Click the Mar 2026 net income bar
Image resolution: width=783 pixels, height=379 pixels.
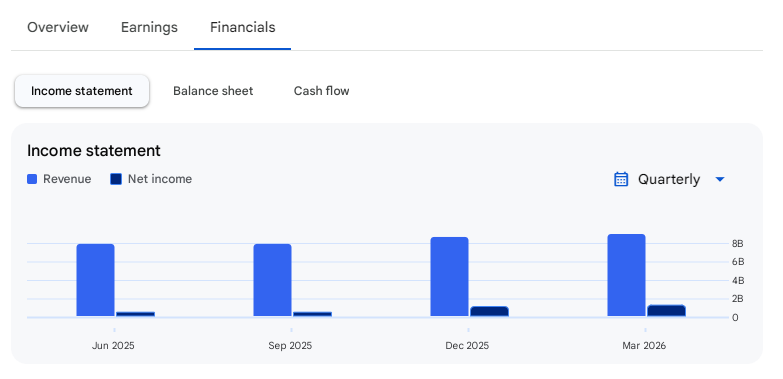point(666,311)
